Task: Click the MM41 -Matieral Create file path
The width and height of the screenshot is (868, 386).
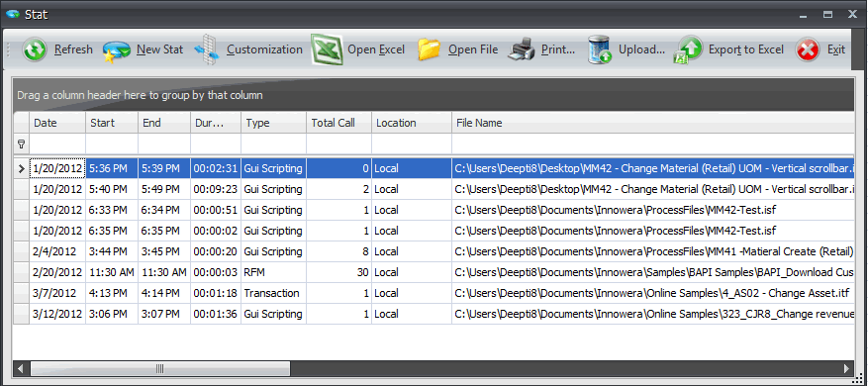Action: [653, 251]
